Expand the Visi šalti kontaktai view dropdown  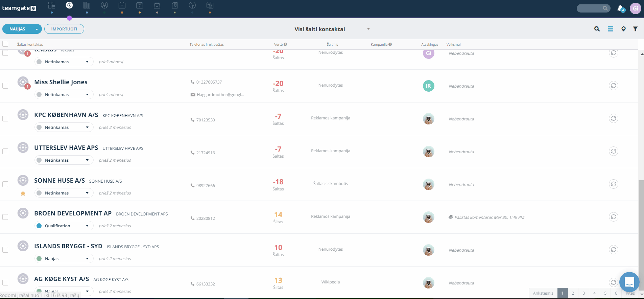coord(368,29)
